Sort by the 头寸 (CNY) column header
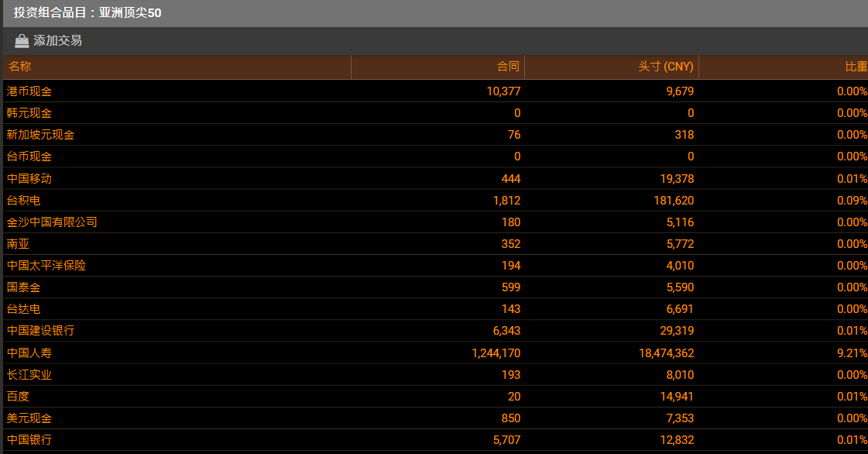The image size is (868, 454). click(x=666, y=67)
